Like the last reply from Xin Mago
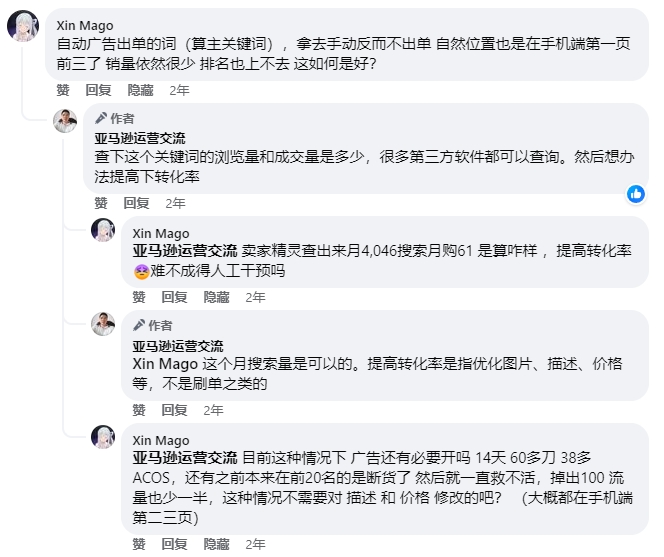The image size is (664, 557). pos(139,545)
